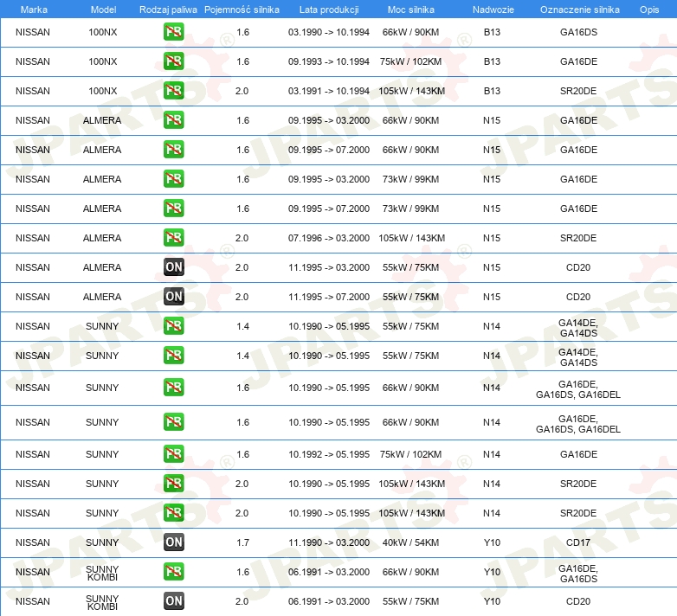Click the Nadwozie column header

coord(493,10)
